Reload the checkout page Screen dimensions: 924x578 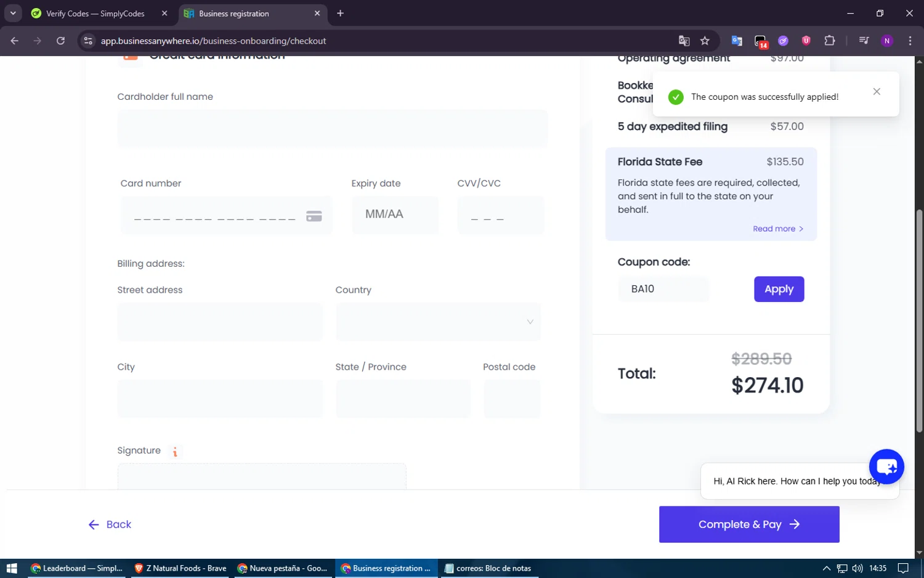[60, 41]
